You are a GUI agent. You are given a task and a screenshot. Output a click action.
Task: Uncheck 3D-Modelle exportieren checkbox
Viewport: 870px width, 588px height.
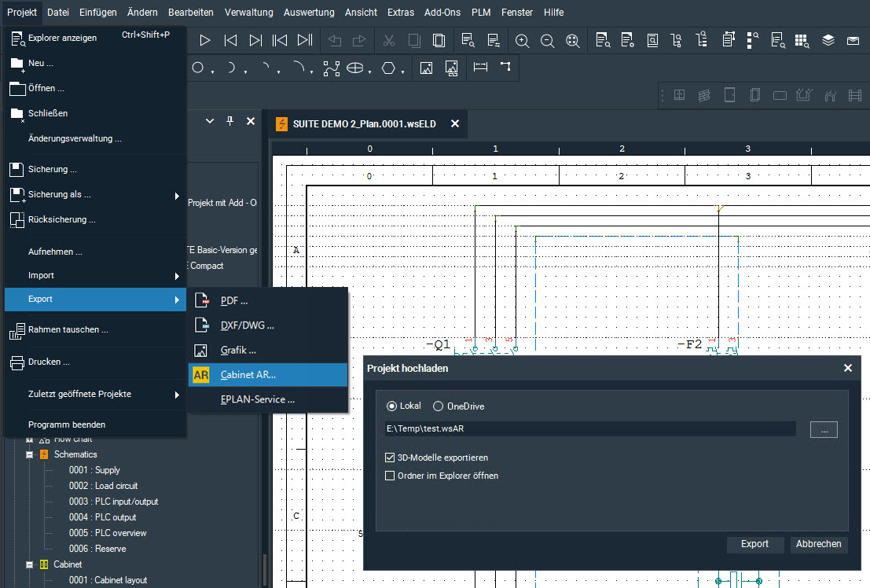390,458
